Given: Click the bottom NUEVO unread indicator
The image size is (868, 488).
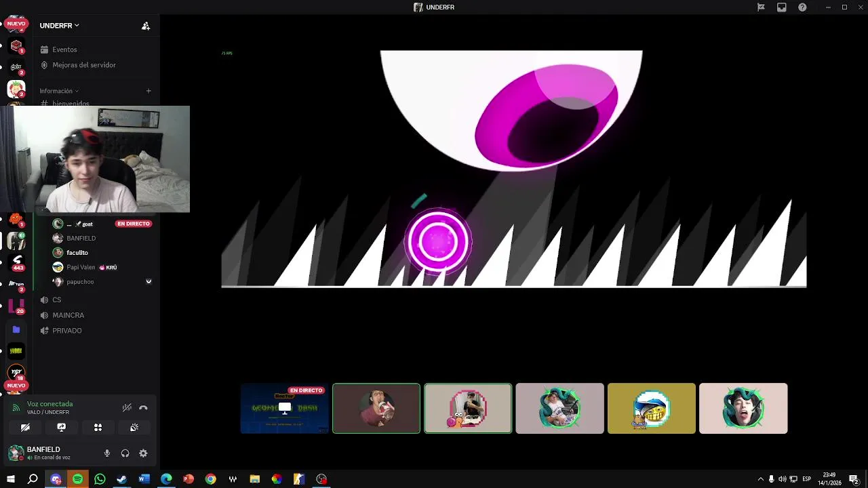Looking at the screenshot, I should [16, 385].
